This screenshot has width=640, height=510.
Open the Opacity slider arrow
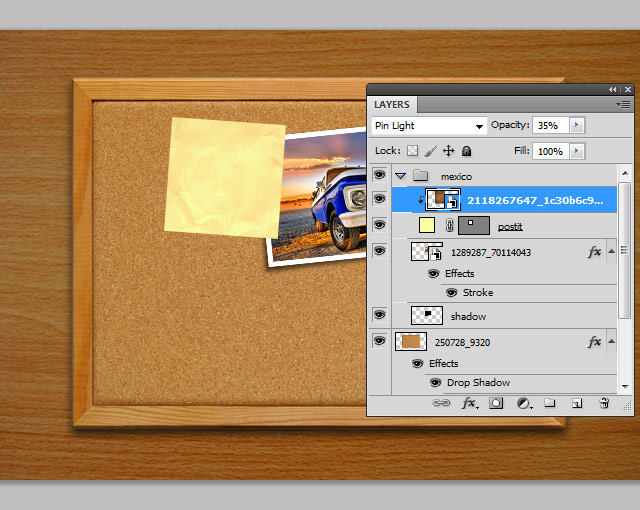coord(576,126)
